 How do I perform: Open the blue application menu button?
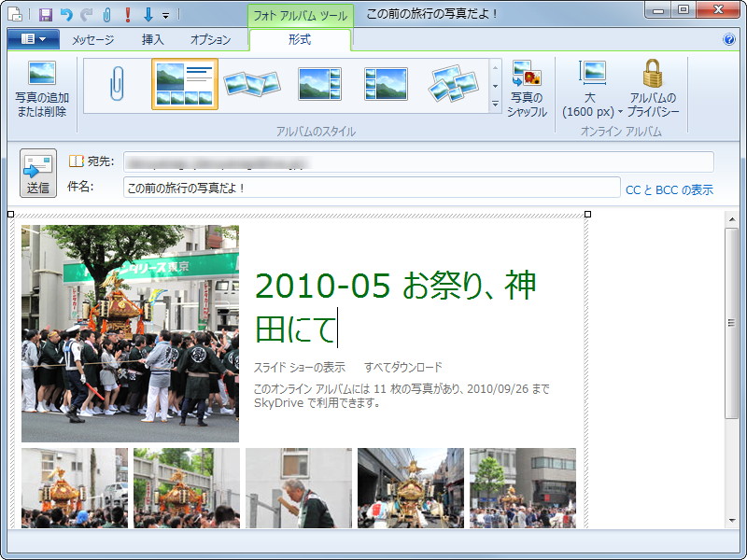tap(34, 39)
